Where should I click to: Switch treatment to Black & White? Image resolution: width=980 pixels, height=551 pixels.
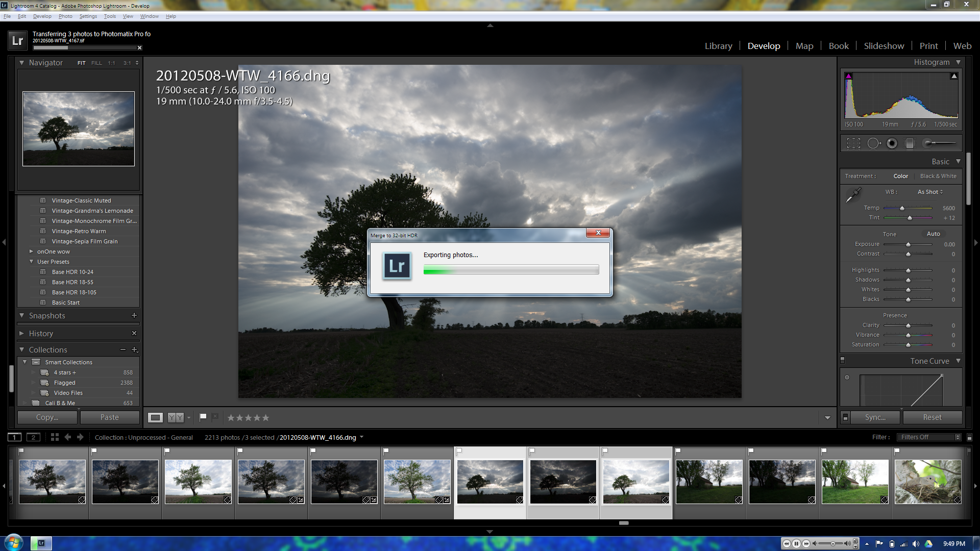(938, 176)
